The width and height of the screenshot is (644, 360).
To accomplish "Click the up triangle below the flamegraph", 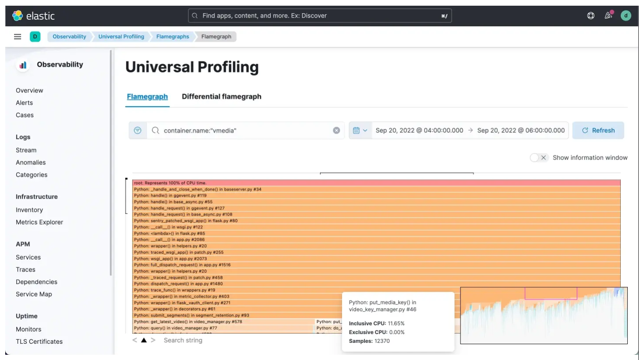I will (144, 340).
